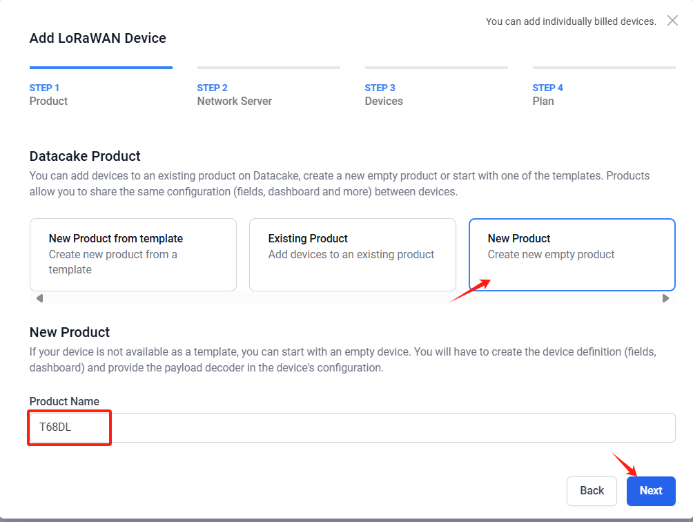
Task: Go to Step 1 Product
Action: (101, 88)
